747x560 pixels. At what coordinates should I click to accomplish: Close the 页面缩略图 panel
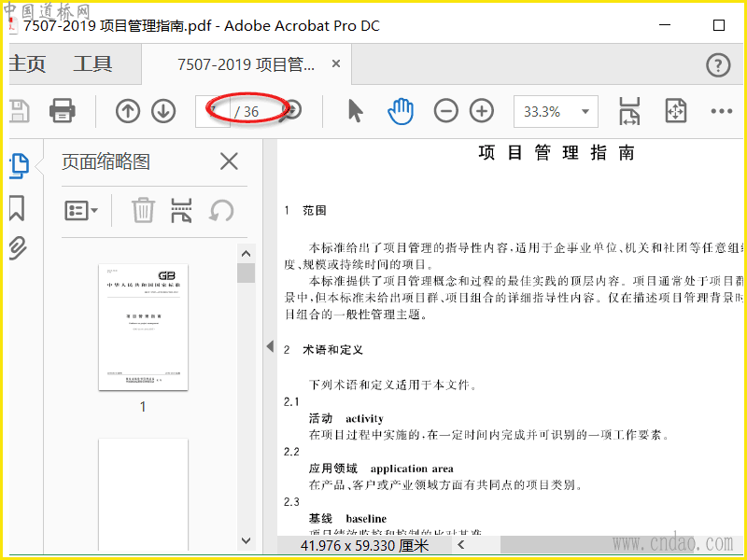pyautogui.click(x=229, y=161)
